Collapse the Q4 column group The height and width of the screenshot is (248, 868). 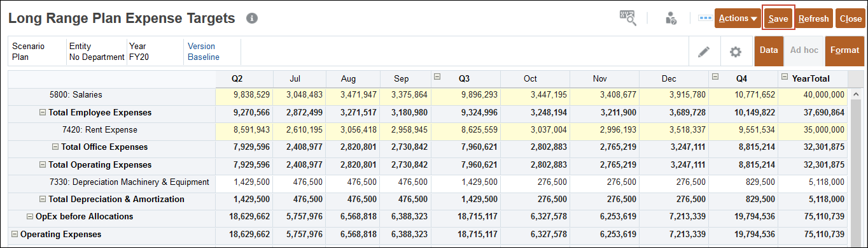click(715, 77)
